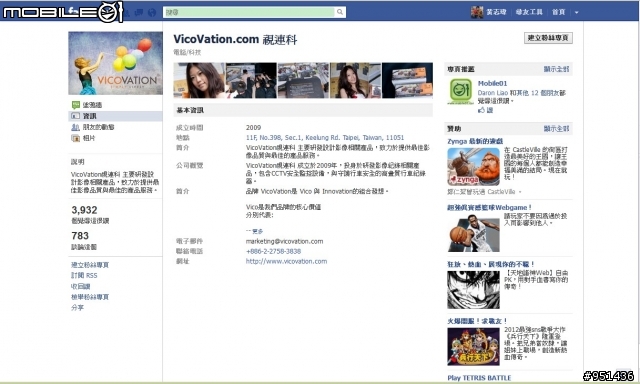The width and height of the screenshot is (640, 384).
Task: Open 朋友的動態 (Friend Activity) in sidebar
Action: point(98,127)
